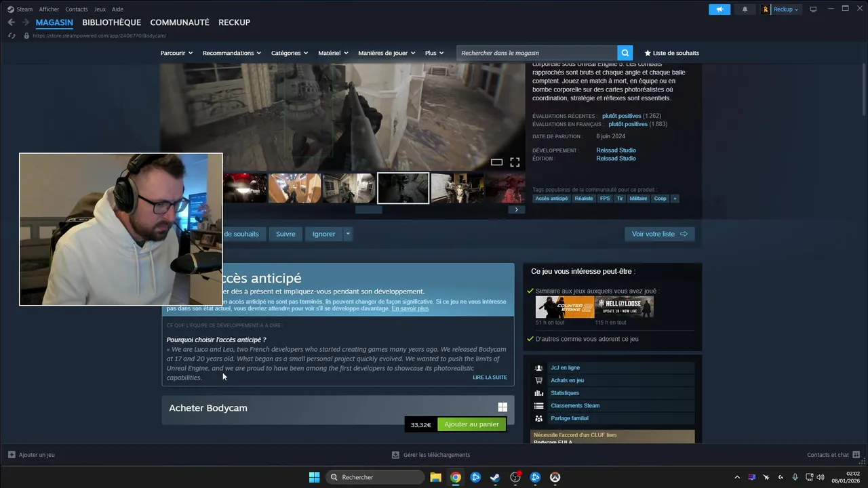Enter fullscreen on the video player
The width and height of the screenshot is (868, 488).
[x=515, y=162]
